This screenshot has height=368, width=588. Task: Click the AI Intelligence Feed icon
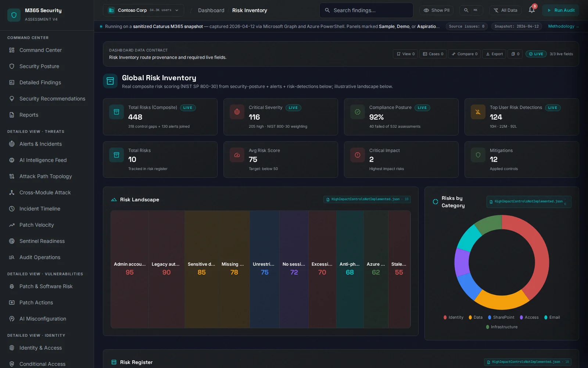click(12, 160)
